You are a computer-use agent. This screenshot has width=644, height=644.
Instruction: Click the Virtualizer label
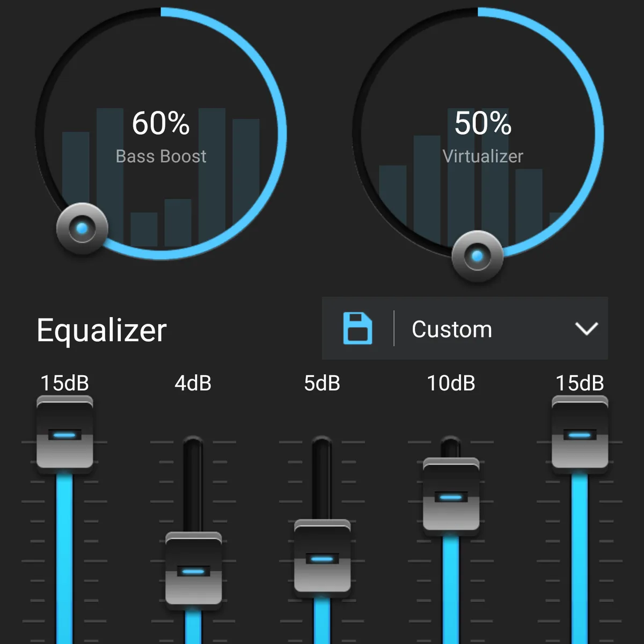[483, 156]
